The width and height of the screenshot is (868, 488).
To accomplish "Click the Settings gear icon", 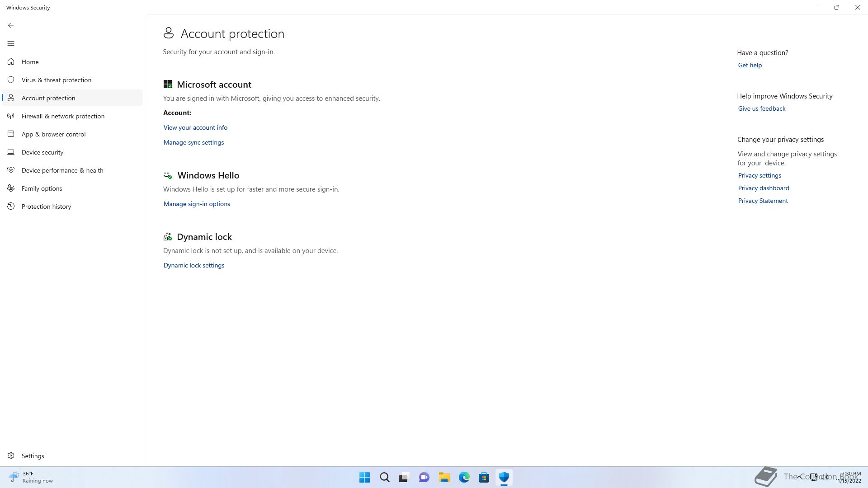I will pos(11,455).
